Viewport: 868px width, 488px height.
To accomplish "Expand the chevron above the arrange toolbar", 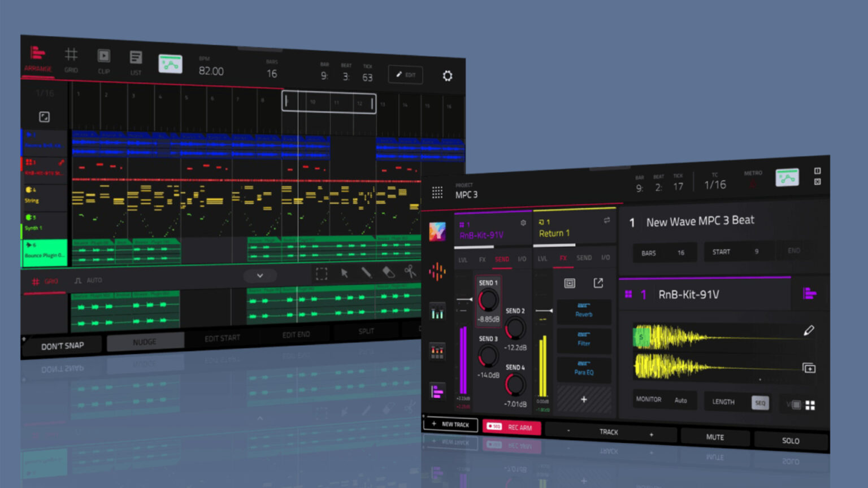I will tap(260, 276).
